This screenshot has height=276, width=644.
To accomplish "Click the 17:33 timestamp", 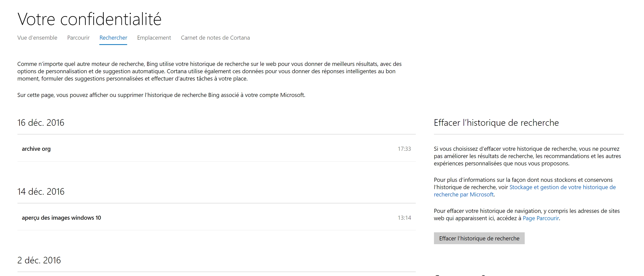I will 404,149.
